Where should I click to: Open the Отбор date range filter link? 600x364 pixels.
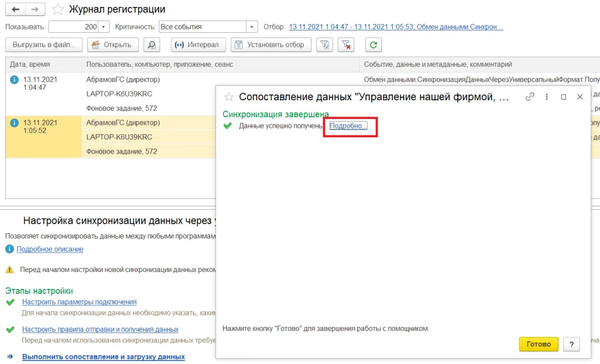click(x=396, y=27)
